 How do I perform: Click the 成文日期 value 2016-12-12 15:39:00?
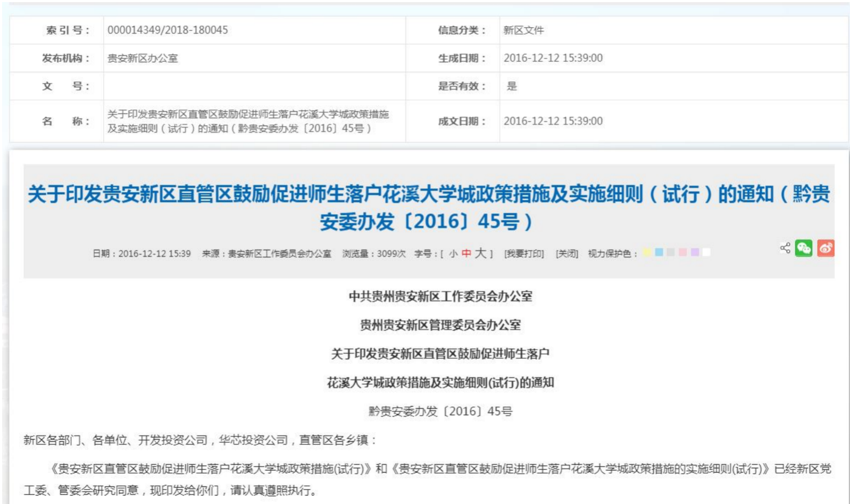pos(553,121)
